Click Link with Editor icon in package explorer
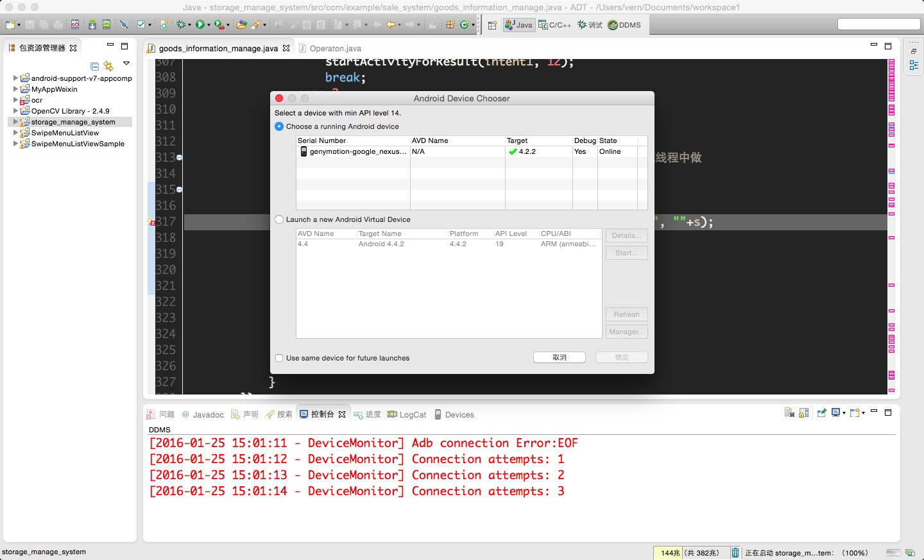Viewport: 924px width, 560px height. (108, 65)
